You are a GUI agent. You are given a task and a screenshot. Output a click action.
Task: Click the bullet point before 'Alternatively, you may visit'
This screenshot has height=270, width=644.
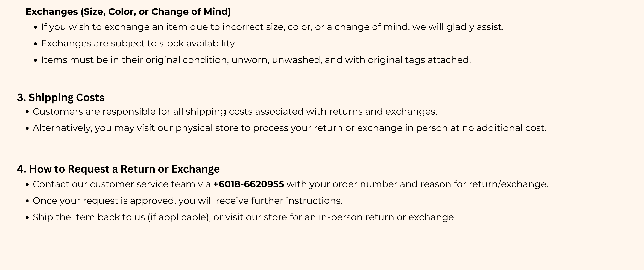(x=27, y=128)
